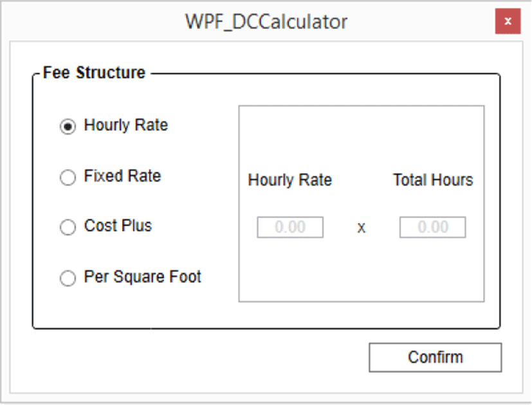Close the WPF_DCCalculator window

point(508,22)
